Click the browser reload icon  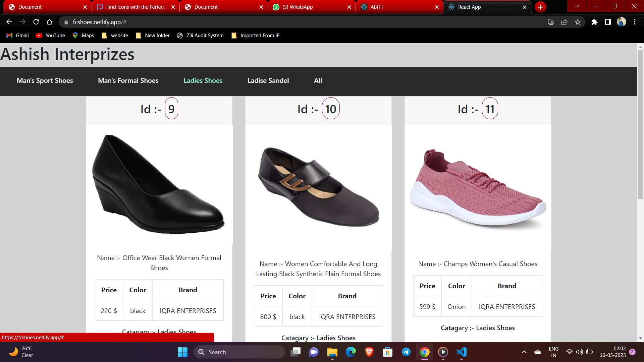click(x=36, y=22)
